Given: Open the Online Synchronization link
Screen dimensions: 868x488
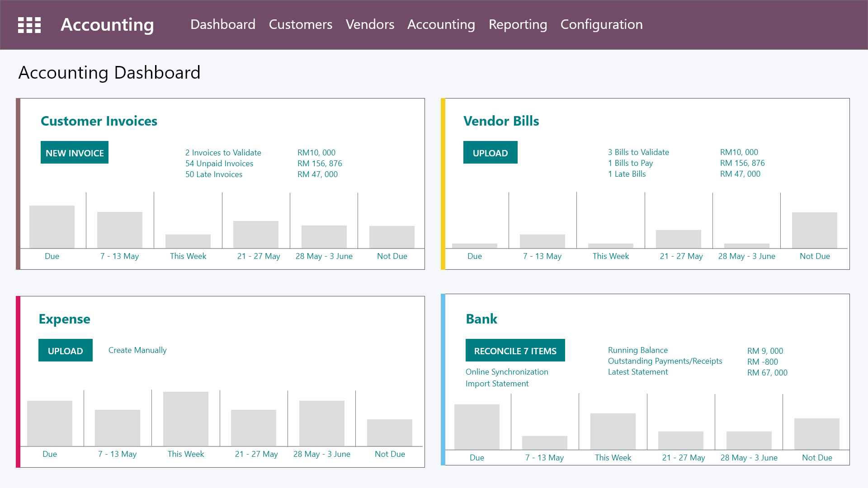Looking at the screenshot, I should tap(507, 372).
